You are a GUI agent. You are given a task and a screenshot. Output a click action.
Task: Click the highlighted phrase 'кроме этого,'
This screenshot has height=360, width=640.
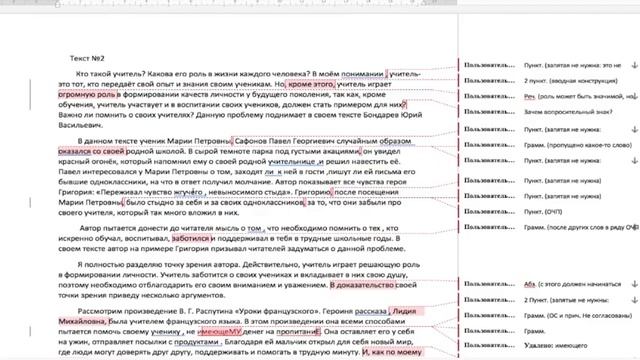coord(310,84)
